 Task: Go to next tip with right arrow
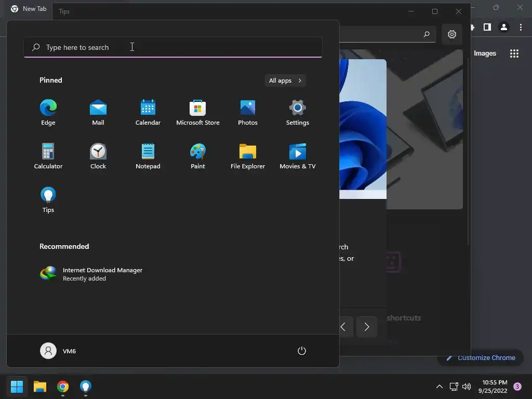coord(367,327)
